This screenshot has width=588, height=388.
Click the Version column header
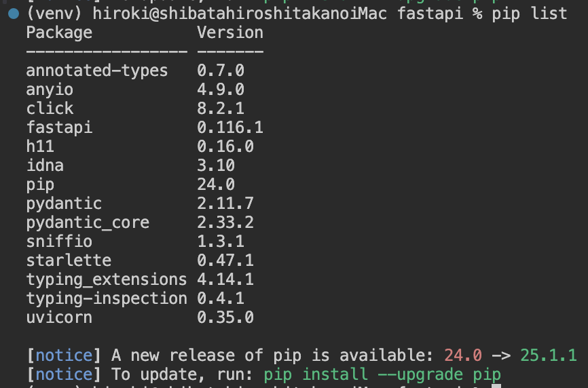click(x=230, y=33)
